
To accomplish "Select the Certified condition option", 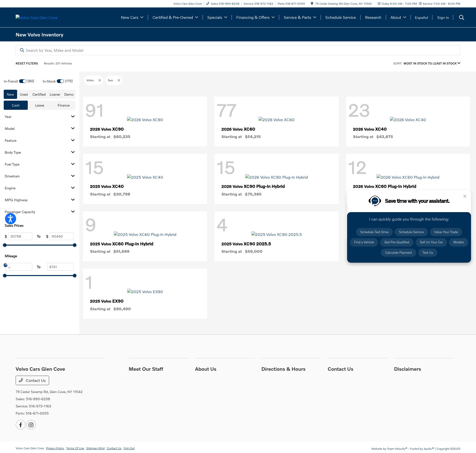I will 39,94.
